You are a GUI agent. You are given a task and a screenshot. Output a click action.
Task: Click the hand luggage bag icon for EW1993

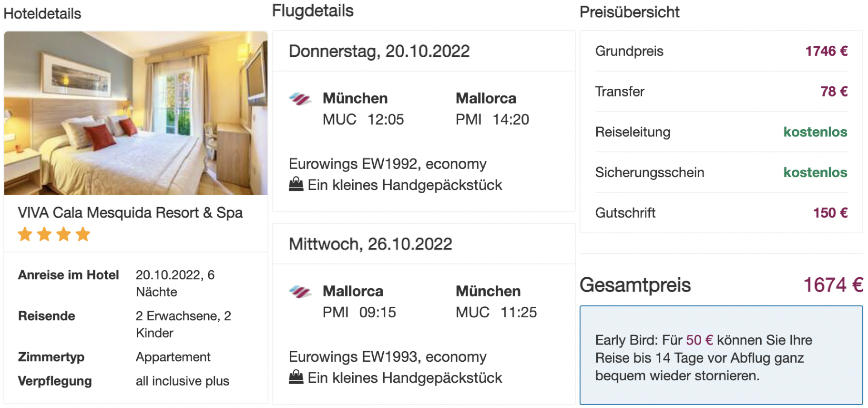(x=296, y=377)
